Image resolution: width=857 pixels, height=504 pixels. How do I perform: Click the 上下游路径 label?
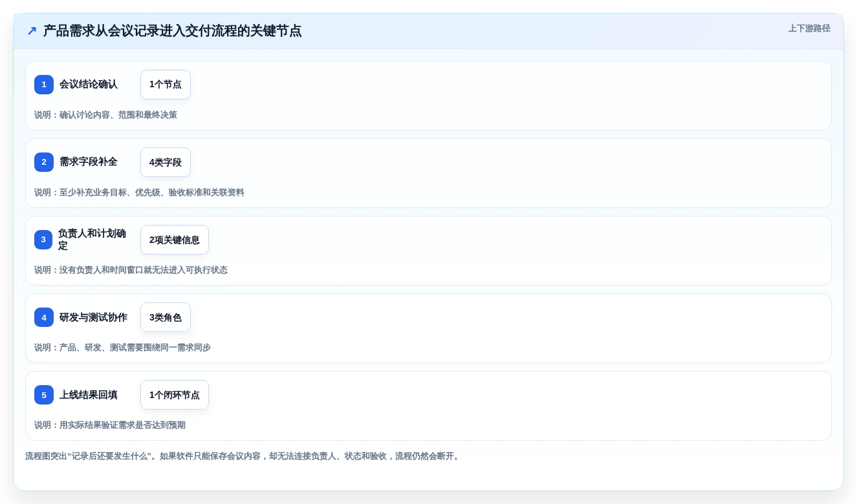[x=809, y=28]
